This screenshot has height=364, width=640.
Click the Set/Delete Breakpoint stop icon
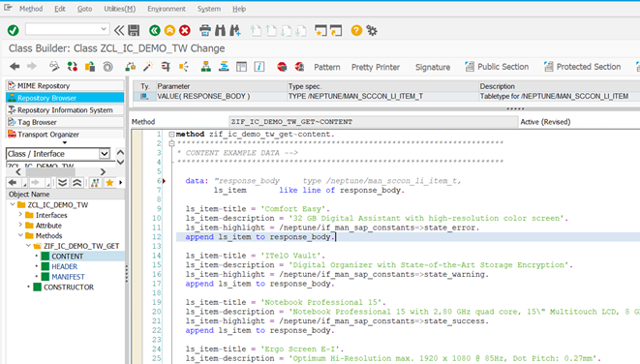[282, 67]
